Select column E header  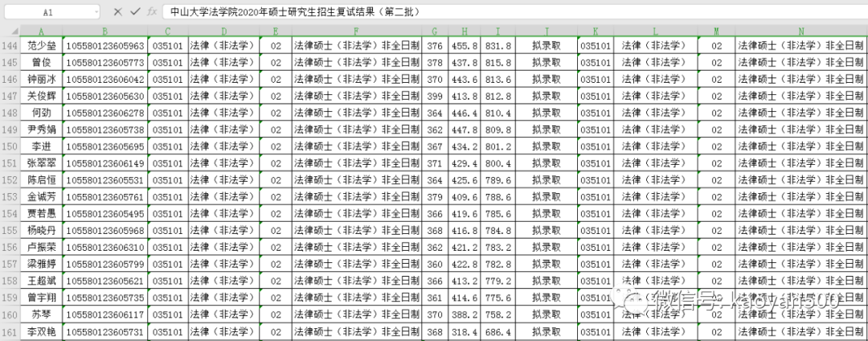pyautogui.click(x=276, y=31)
